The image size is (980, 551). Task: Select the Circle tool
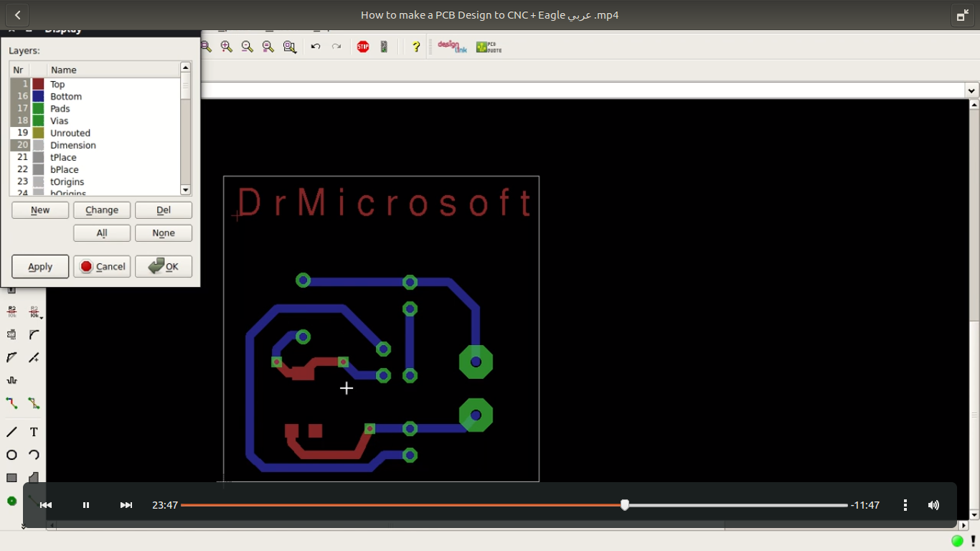coord(12,455)
